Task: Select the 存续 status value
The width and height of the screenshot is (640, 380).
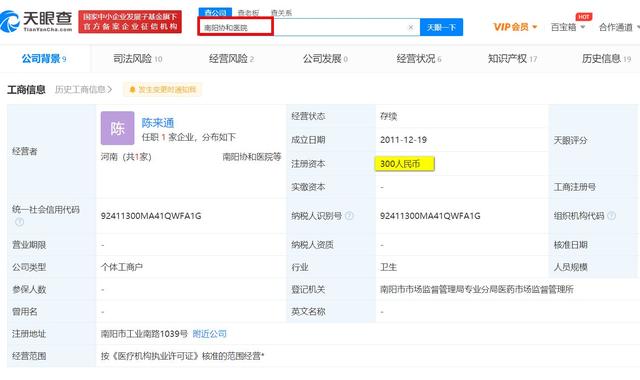Action: click(x=388, y=116)
